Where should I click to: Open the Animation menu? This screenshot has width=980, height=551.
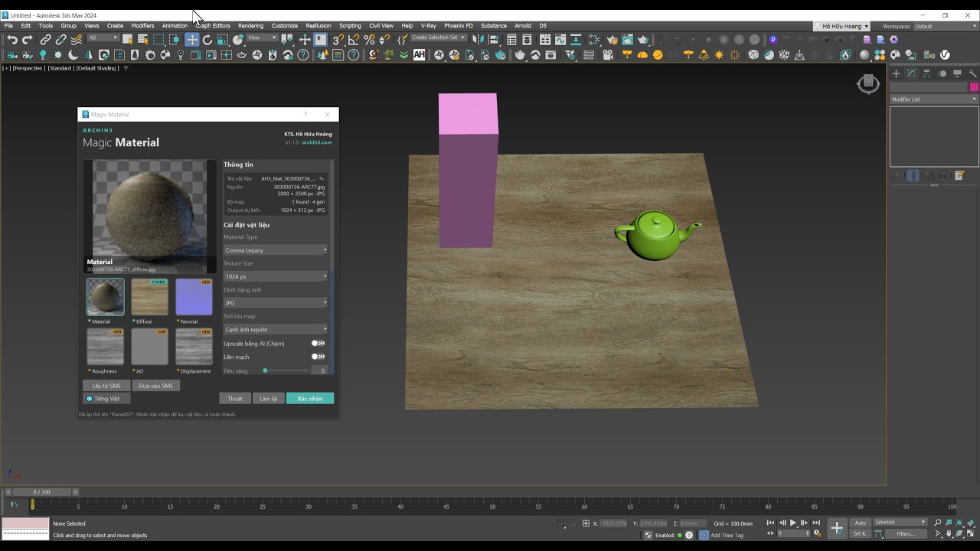(x=175, y=26)
